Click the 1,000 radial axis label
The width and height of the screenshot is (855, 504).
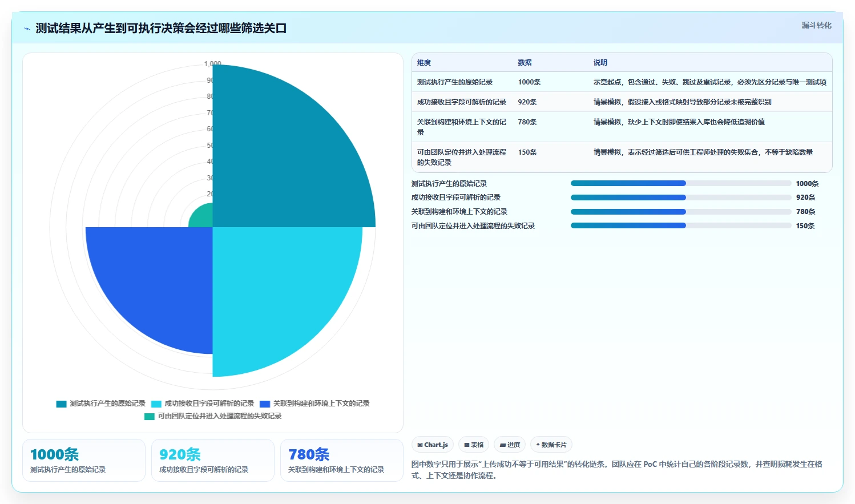[213, 64]
